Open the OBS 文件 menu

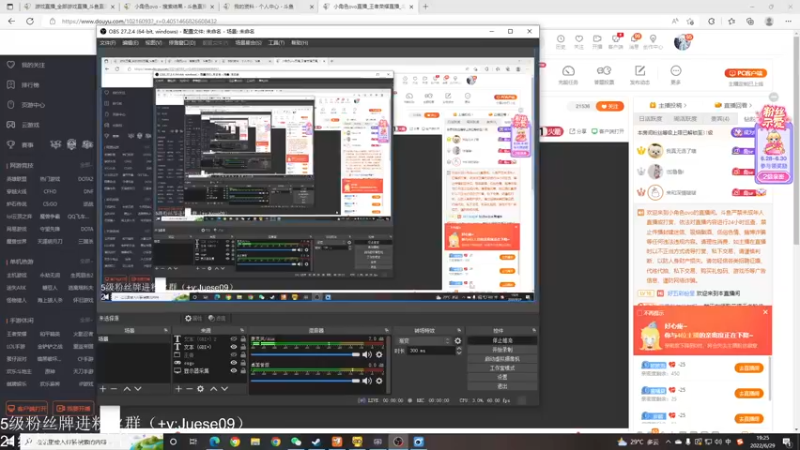[108, 43]
